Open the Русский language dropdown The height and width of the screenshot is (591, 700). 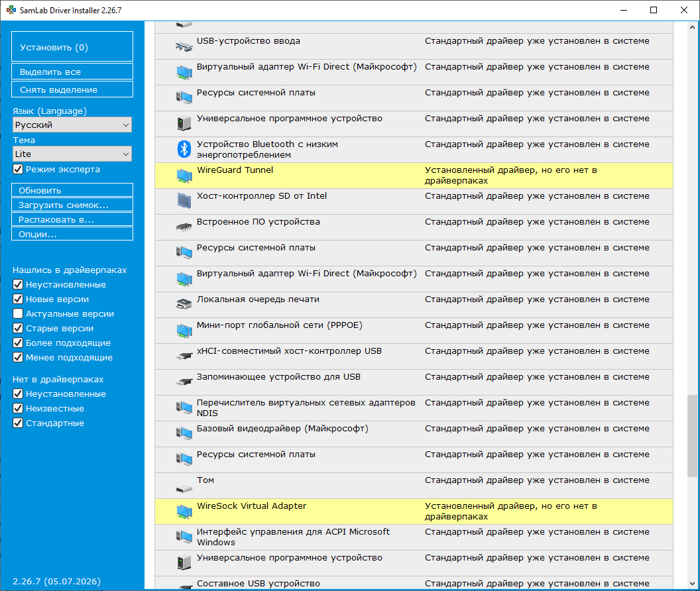tap(72, 125)
